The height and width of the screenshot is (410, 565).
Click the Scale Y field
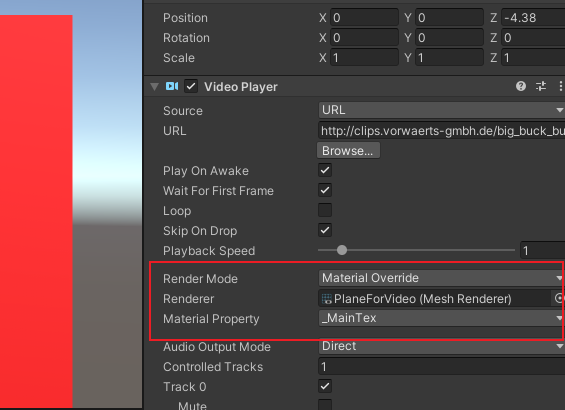pos(449,58)
